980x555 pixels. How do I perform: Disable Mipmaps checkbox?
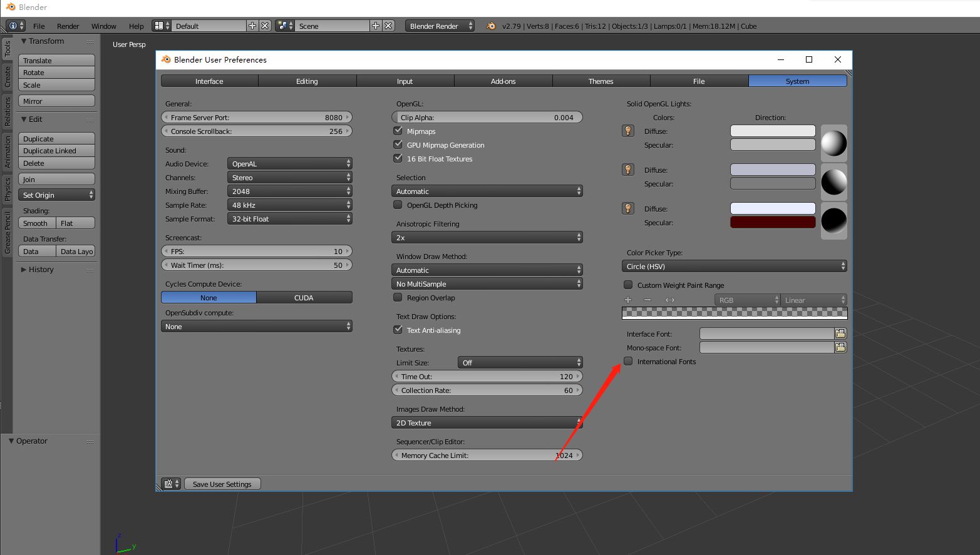(x=398, y=131)
